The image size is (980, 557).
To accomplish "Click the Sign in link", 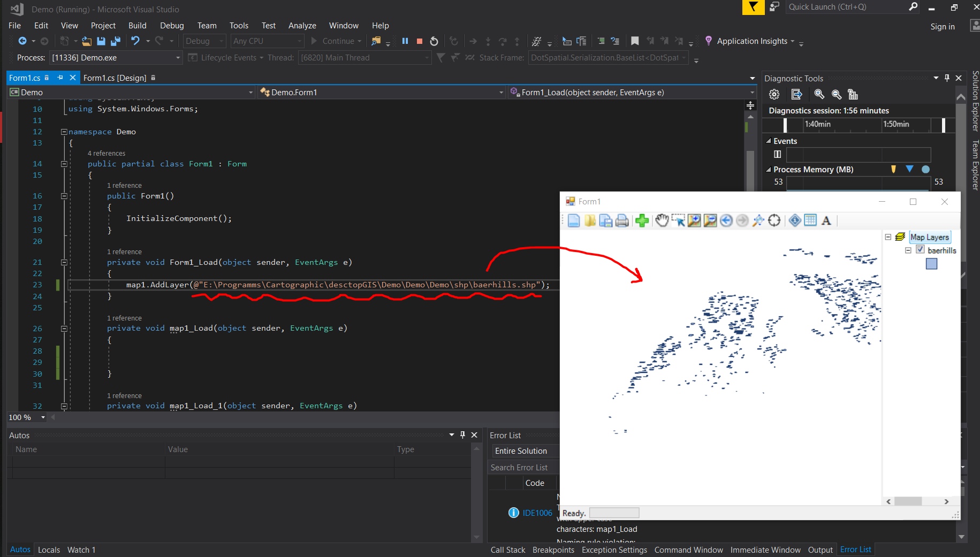I will point(942,27).
